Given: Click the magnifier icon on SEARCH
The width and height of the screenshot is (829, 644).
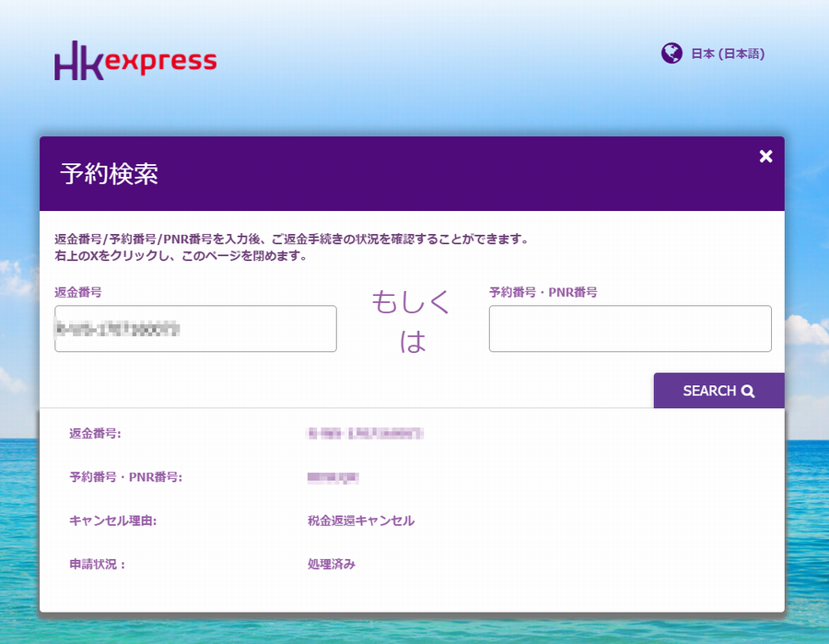Looking at the screenshot, I should pyautogui.click(x=748, y=392).
